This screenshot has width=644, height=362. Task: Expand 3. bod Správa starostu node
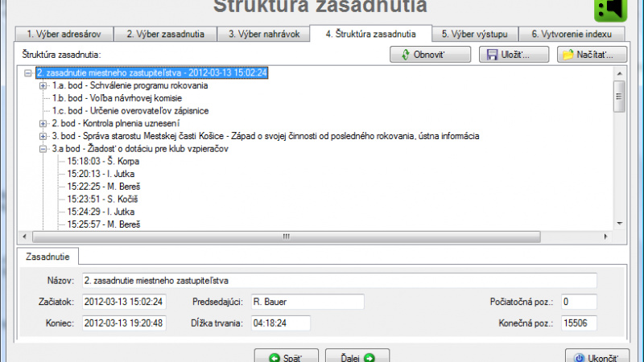point(43,136)
